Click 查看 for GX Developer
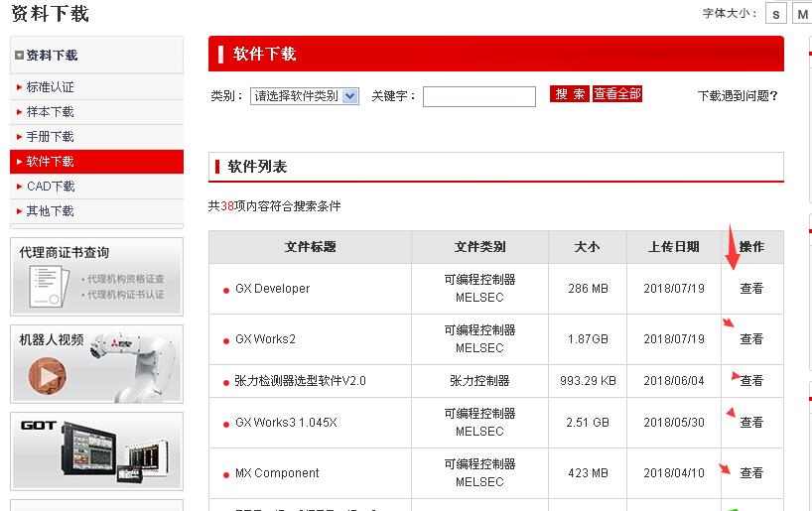The height and width of the screenshot is (511, 812). click(751, 289)
